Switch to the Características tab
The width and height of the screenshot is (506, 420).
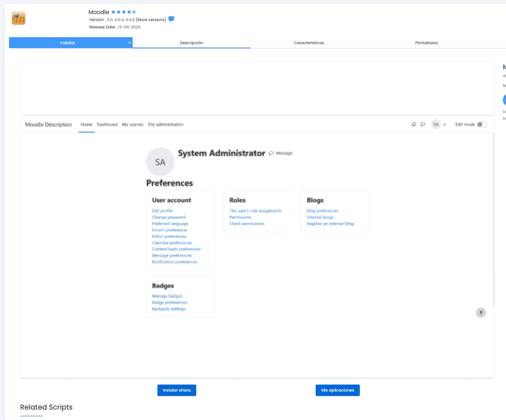[309, 43]
